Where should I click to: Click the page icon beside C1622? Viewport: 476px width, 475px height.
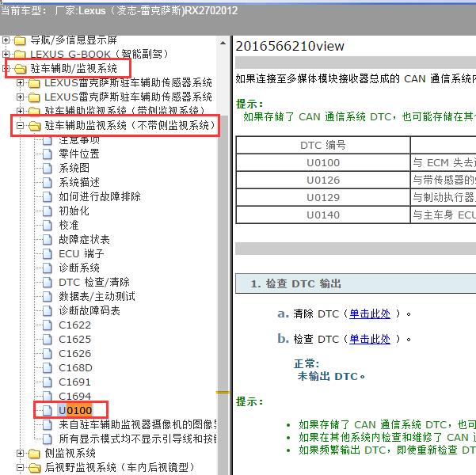[47, 325]
